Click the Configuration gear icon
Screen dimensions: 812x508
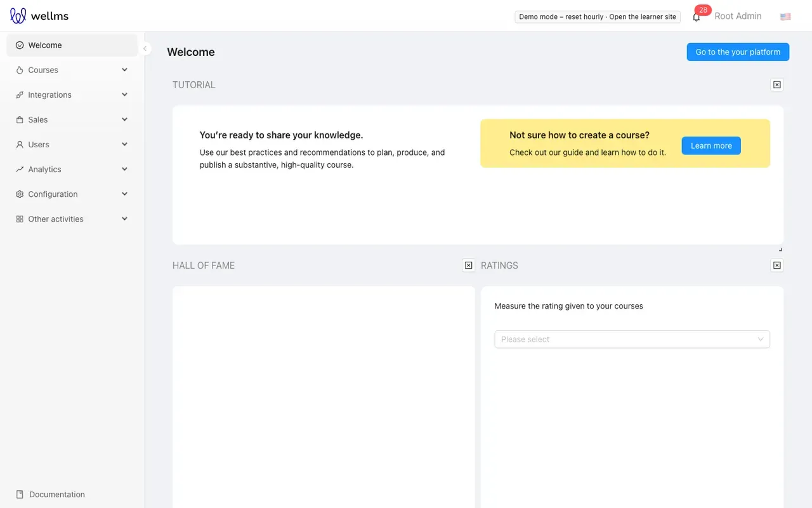click(x=20, y=194)
